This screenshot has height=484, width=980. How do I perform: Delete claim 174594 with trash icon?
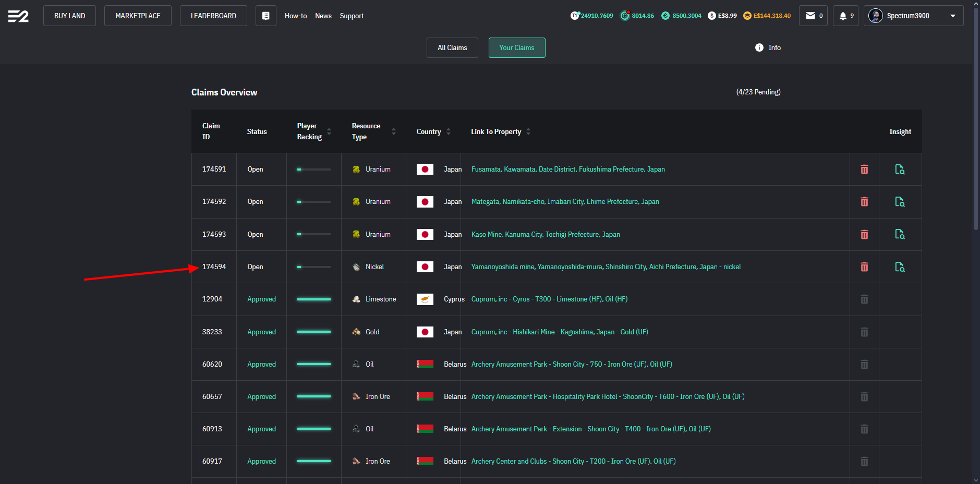pyautogui.click(x=864, y=267)
